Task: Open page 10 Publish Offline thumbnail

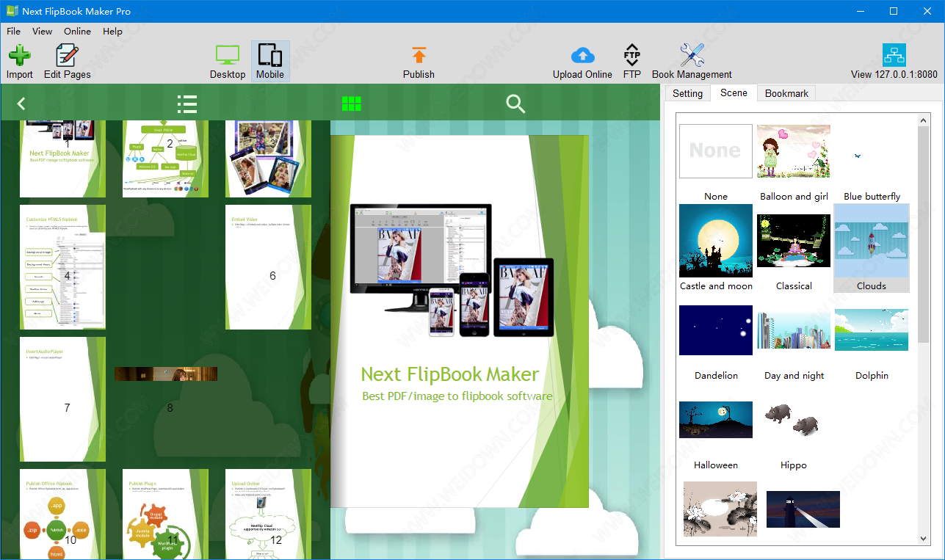Action: coord(62,514)
